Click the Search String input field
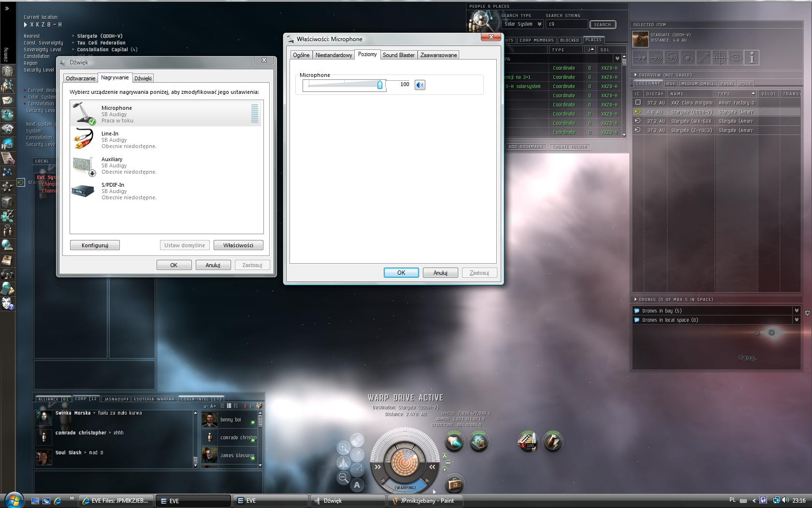The width and height of the screenshot is (812, 508). 567,24
